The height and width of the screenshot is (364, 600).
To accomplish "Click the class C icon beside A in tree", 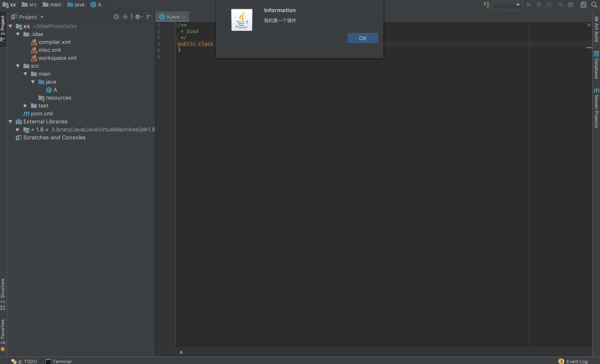I will [x=49, y=90].
